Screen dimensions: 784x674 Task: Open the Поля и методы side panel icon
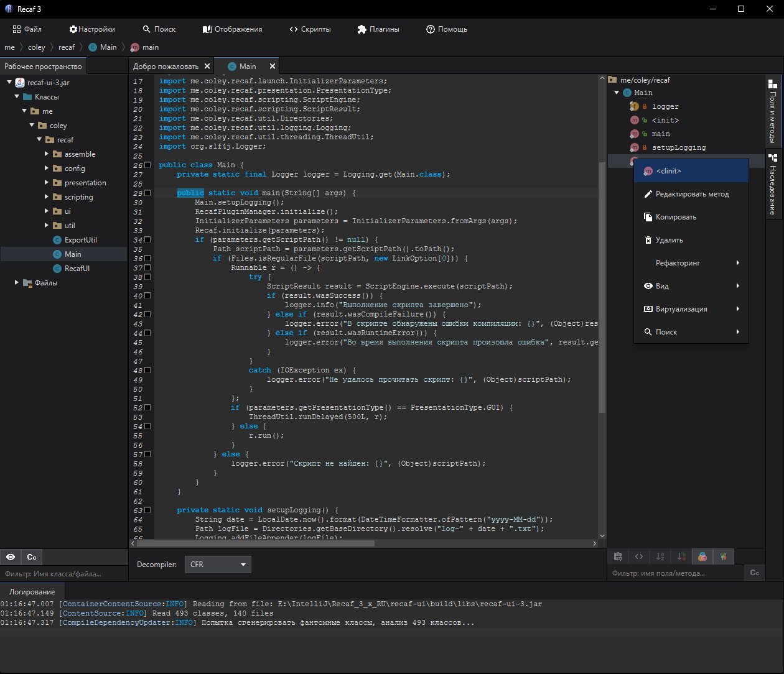pos(772,84)
